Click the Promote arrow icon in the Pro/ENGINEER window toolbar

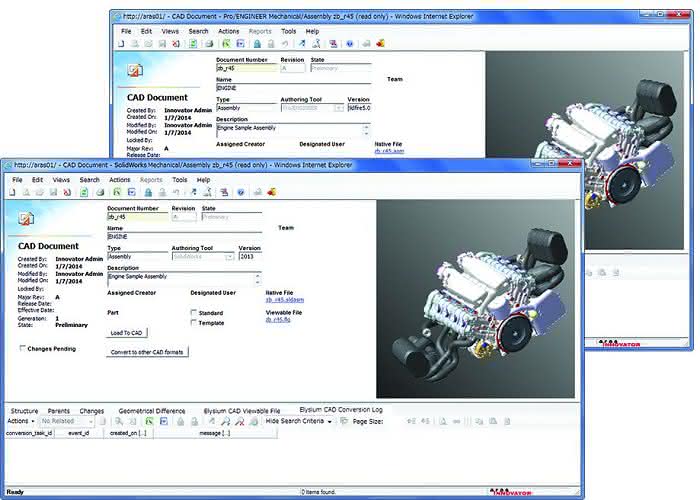[x=302, y=44]
